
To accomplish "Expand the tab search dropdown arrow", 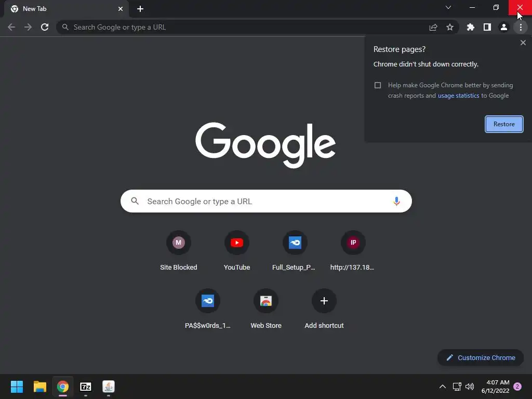I will [x=448, y=7].
